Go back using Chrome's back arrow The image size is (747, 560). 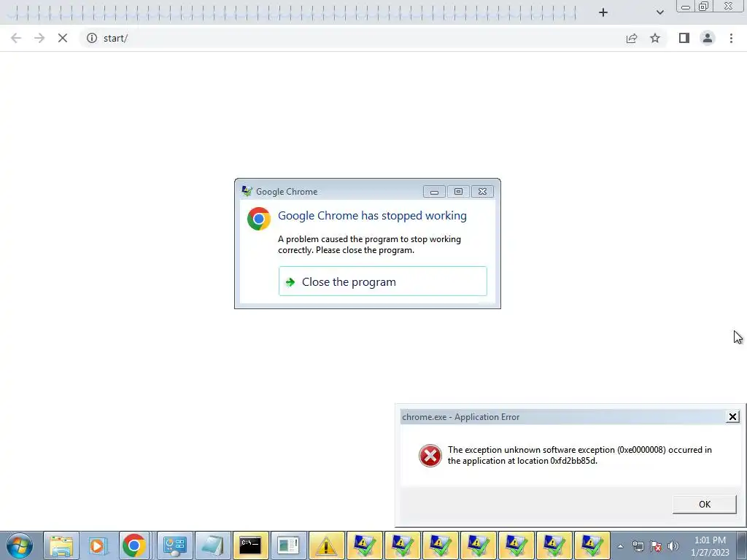(16, 38)
